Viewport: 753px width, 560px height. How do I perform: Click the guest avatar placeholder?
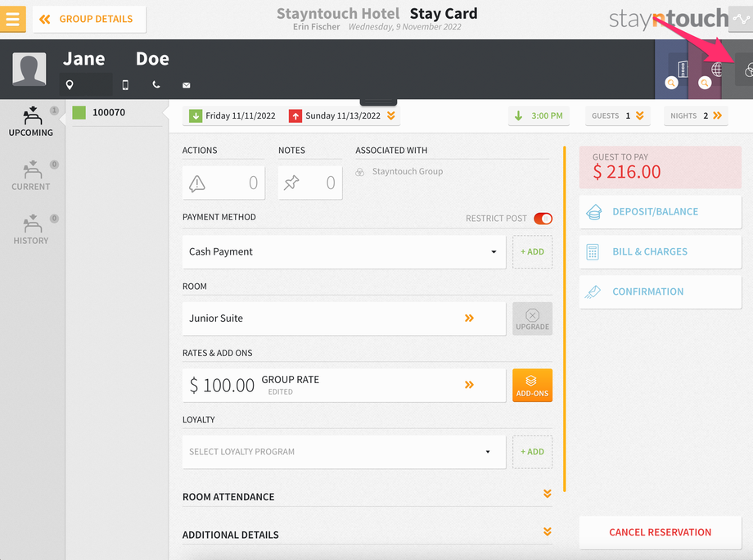[x=29, y=69]
